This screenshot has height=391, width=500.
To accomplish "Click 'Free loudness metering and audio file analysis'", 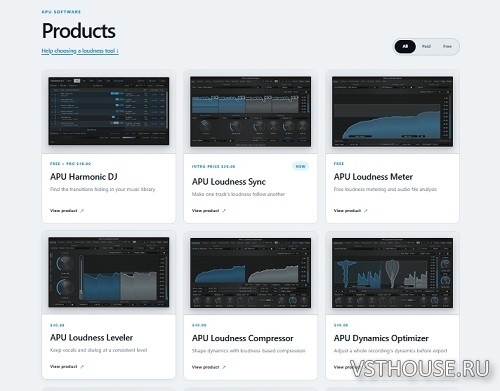I will coord(385,189).
